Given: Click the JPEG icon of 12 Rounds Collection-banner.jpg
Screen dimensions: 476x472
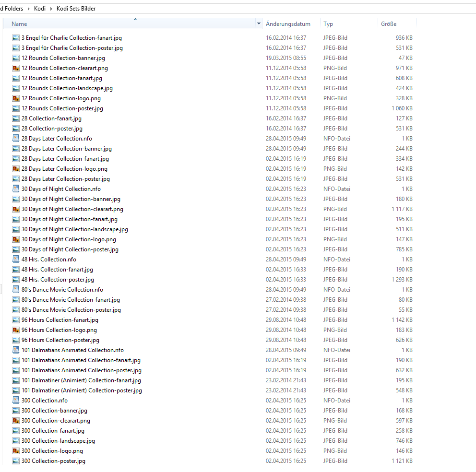Looking at the screenshot, I should point(16,58).
